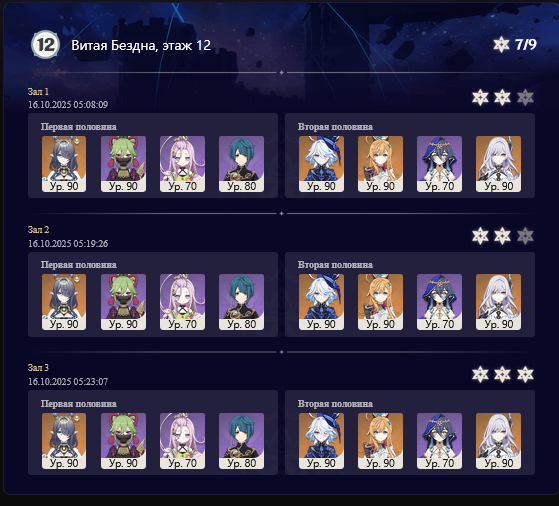Select white-haired character with blue hat in Зал 2
Image resolution: width=559 pixels, height=506 pixels.
pos(321,302)
